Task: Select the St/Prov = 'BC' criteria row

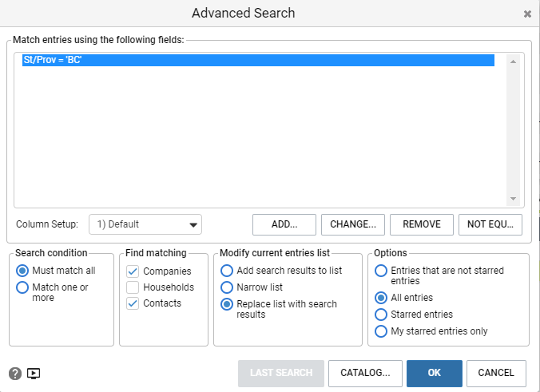Action: coord(258,60)
